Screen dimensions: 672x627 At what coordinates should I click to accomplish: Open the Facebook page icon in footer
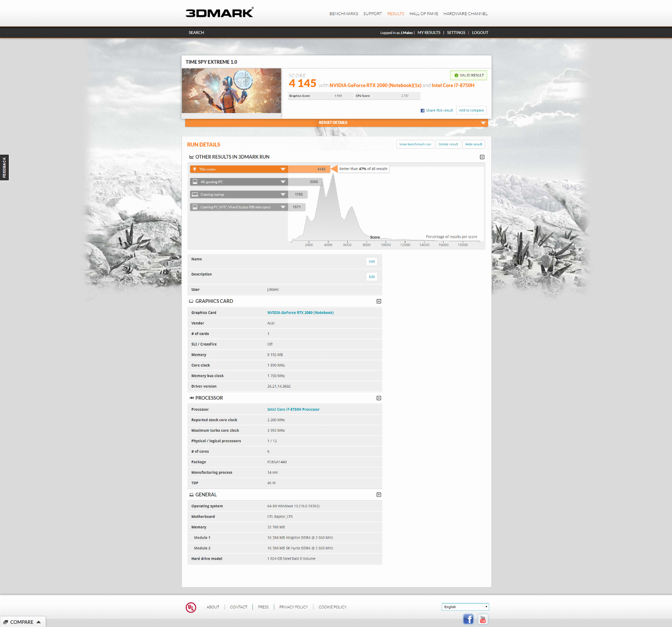[468, 619]
